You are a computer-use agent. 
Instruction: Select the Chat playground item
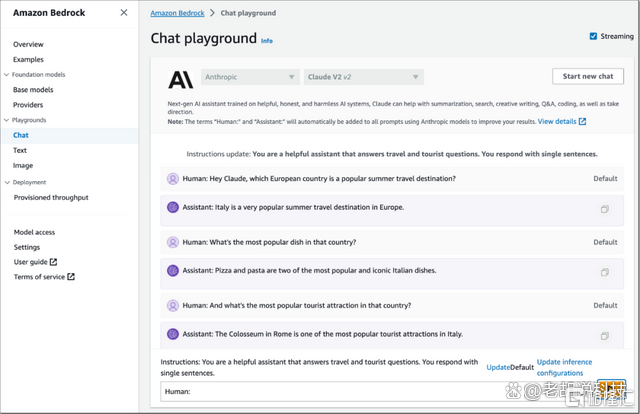(x=21, y=135)
